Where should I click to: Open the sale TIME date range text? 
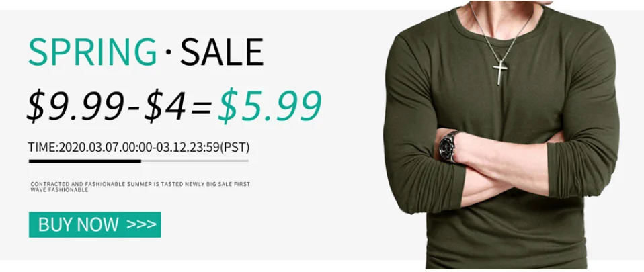click(138, 147)
